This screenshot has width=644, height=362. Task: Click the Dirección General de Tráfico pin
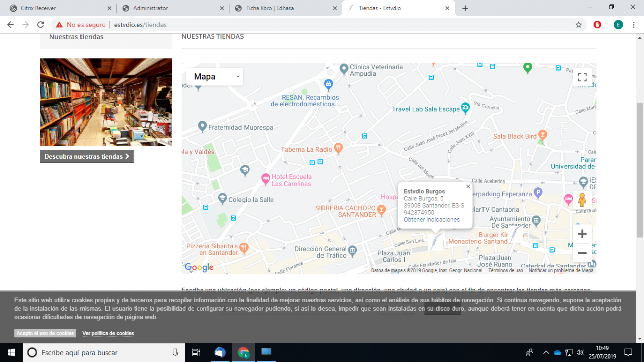(x=352, y=250)
